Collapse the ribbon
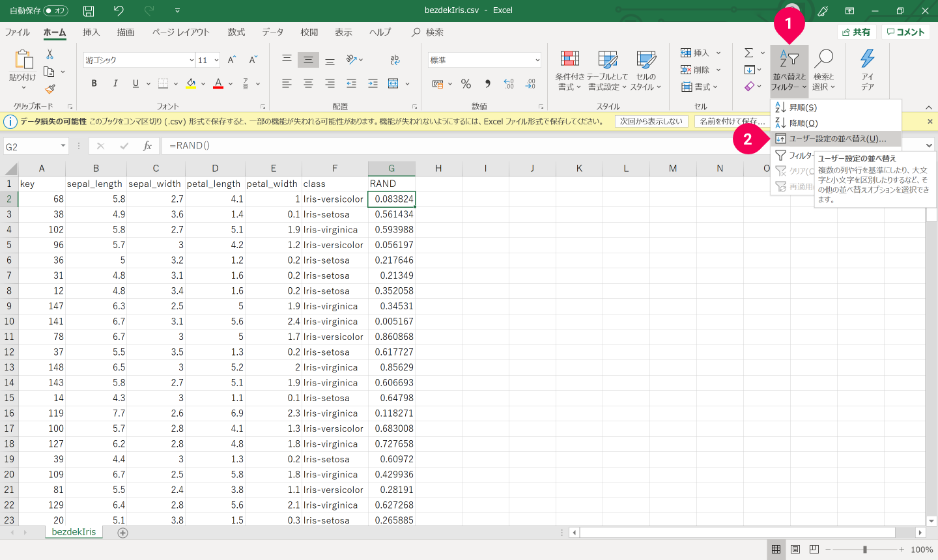938x560 pixels. (x=928, y=107)
